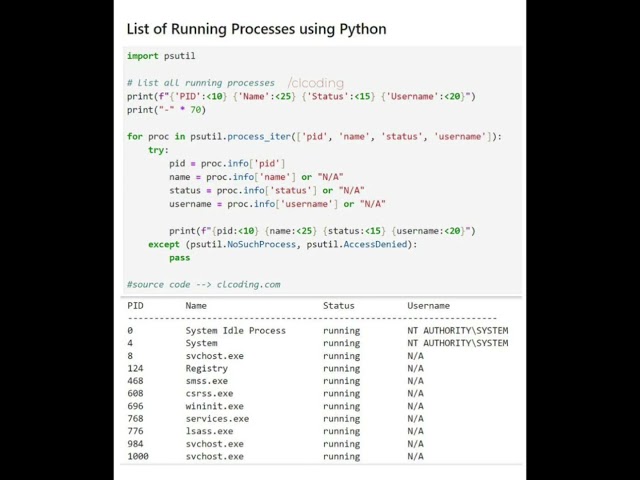The height and width of the screenshot is (480, 640).
Task: Click the 'csrss.exe' process name
Action: click(209, 393)
